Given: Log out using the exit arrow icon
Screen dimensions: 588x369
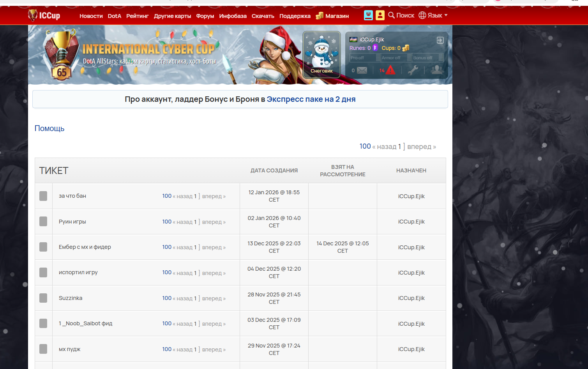Looking at the screenshot, I should (440, 40).
